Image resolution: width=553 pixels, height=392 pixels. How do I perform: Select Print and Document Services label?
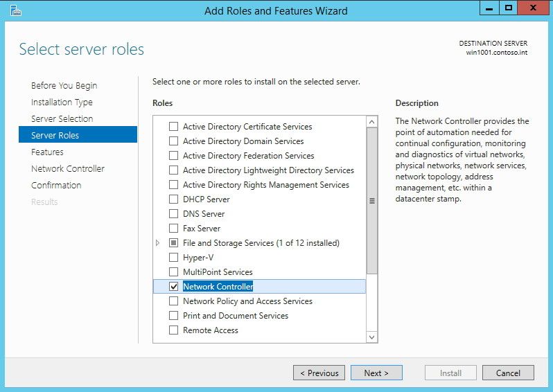click(236, 316)
